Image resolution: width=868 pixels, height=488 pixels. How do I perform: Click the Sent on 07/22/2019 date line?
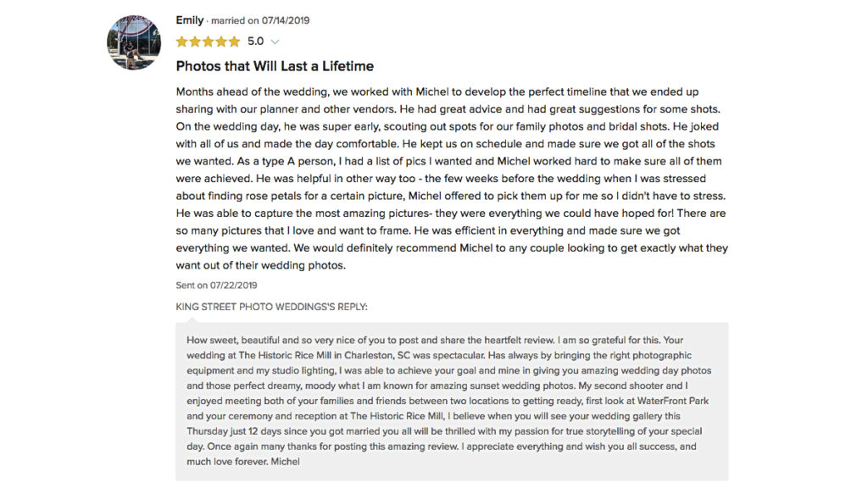coord(216,286)
